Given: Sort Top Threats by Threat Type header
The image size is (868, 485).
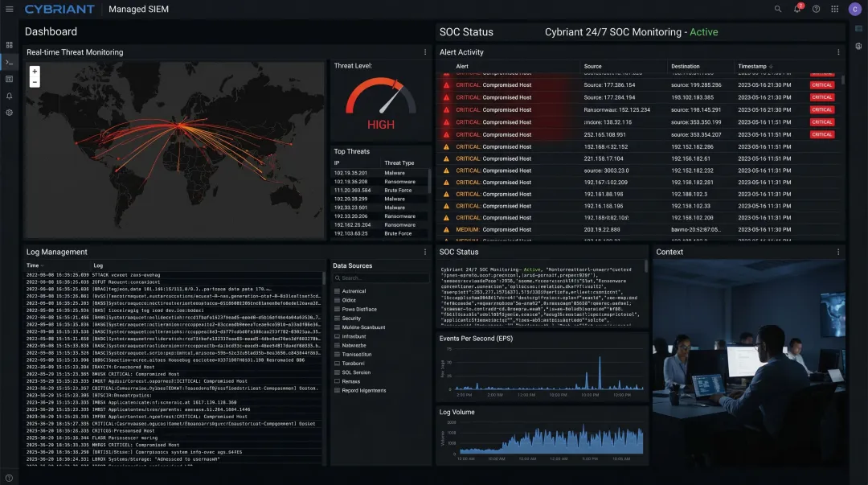Looking at the screenshot, I should click(x=399, y=163).
